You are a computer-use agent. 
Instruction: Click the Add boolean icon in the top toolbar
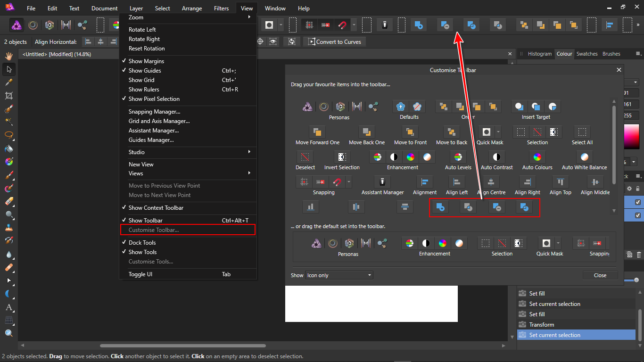click(419, 25)
